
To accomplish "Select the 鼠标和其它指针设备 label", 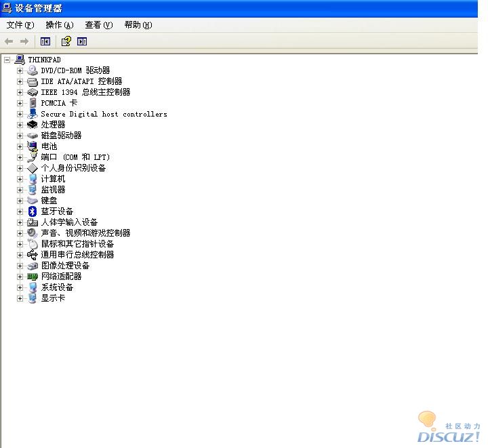I will point(77,244).
